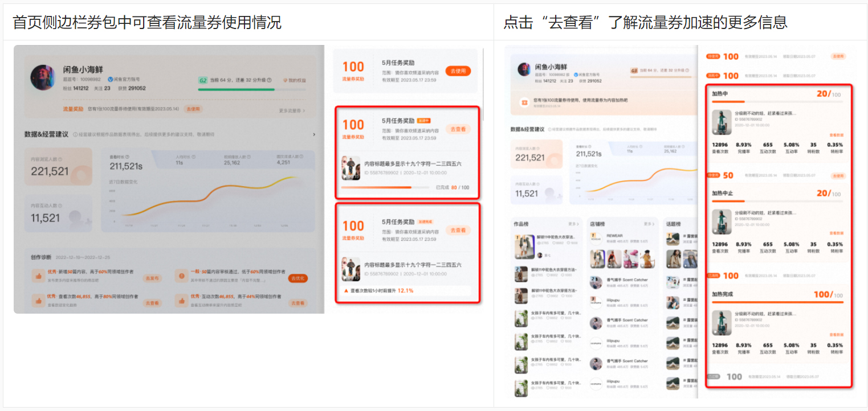Click the G2 level badge icon
The width and height of the screenshot is (868, 411).
tap(202, 80)
